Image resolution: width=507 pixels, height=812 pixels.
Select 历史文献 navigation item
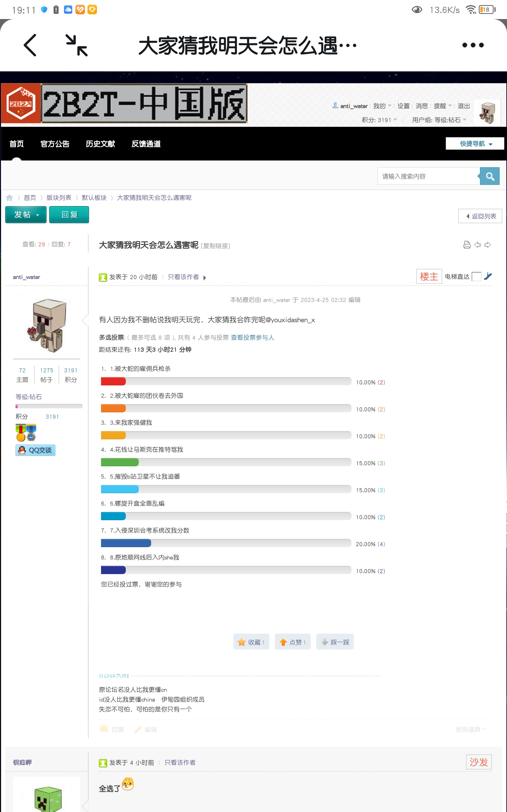(x=100, y=144)
